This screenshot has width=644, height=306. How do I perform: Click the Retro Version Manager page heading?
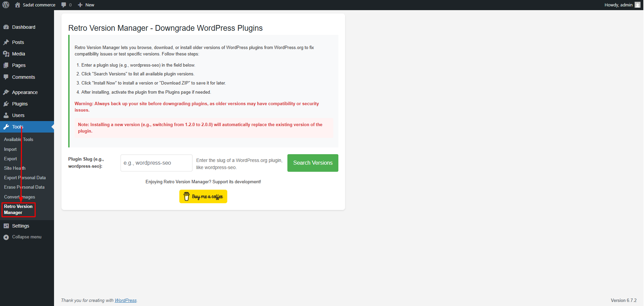tap(165, 28)
